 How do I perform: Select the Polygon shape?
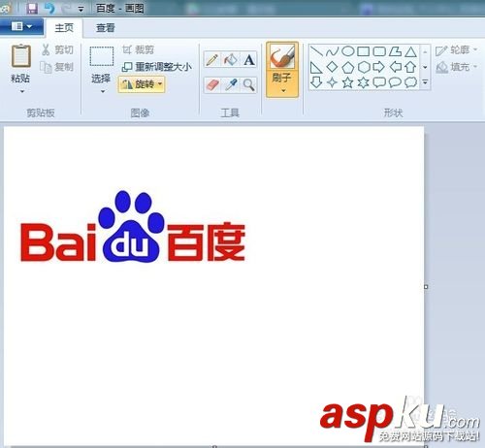395,51
